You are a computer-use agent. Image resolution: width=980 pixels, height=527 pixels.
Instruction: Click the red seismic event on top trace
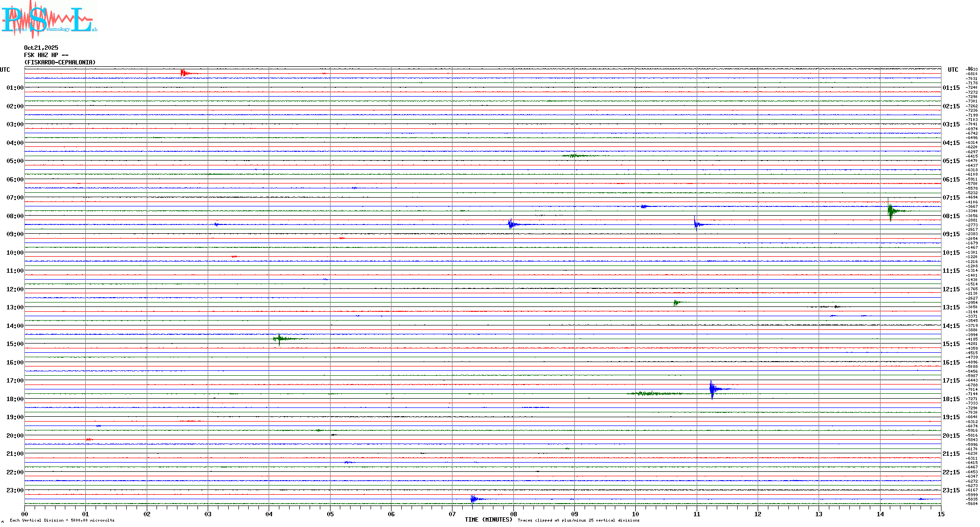coord(184,73)
